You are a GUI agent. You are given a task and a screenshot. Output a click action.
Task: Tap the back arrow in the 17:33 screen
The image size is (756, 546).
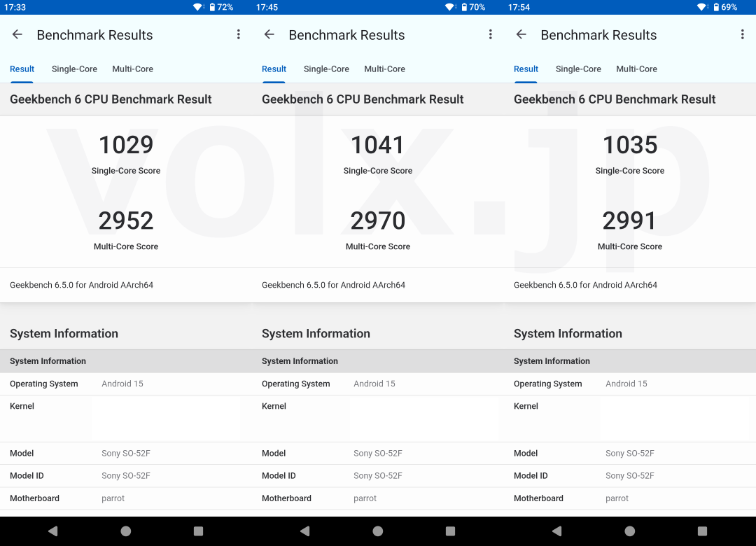(17, 35)
